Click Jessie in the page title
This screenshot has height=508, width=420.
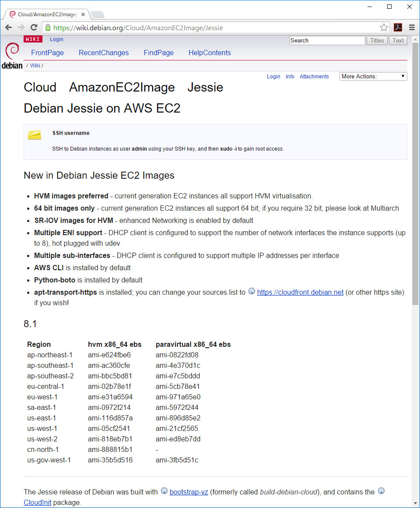[x=205, y=88]
